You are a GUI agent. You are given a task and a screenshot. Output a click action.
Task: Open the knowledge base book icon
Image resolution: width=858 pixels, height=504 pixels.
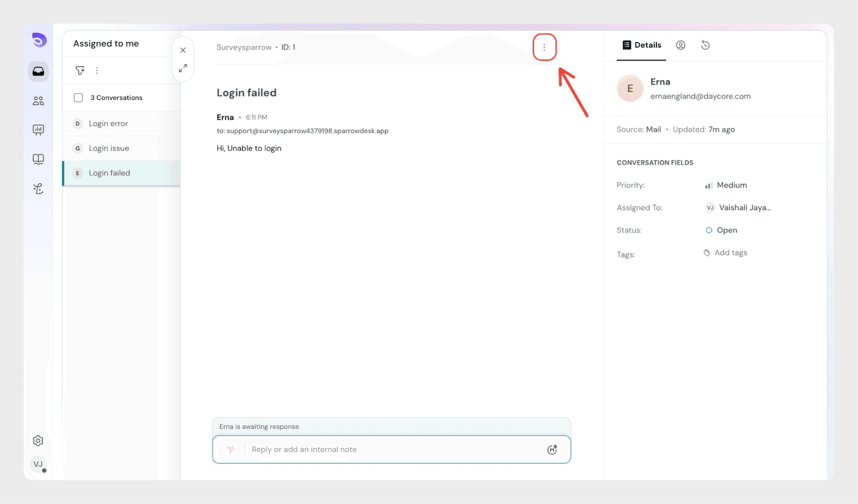coord(38,159)
